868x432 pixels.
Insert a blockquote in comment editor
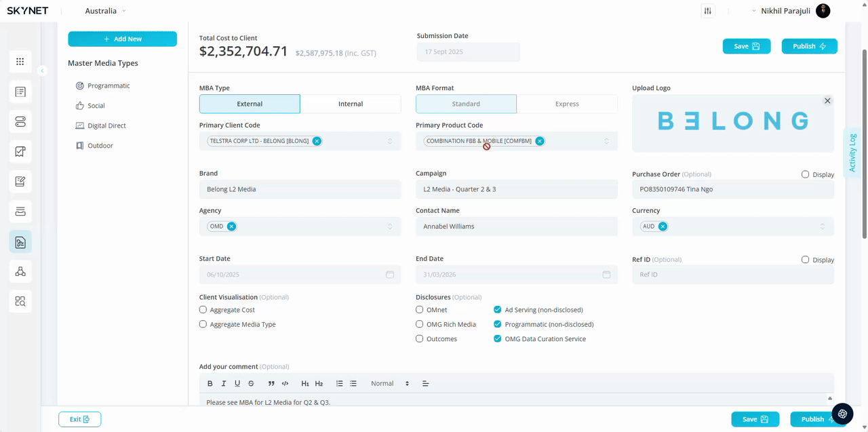[271, 384]
